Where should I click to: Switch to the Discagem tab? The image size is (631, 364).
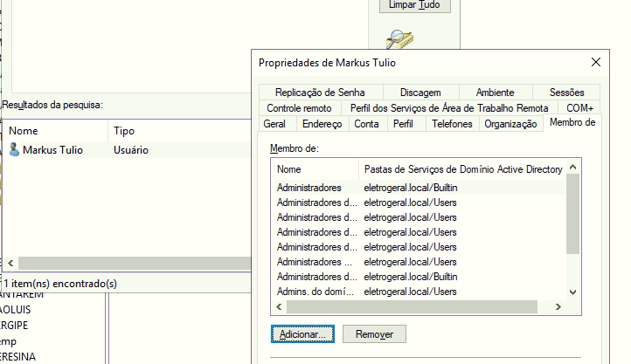pos(420,93)
